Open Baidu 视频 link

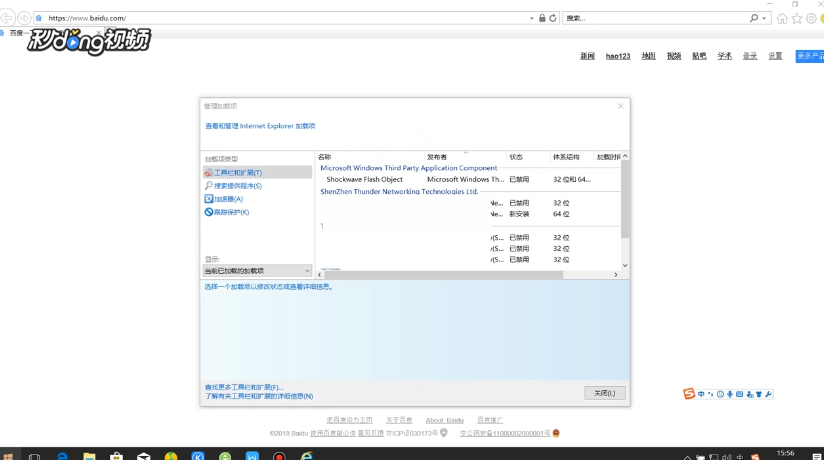(x=674, y=56)
